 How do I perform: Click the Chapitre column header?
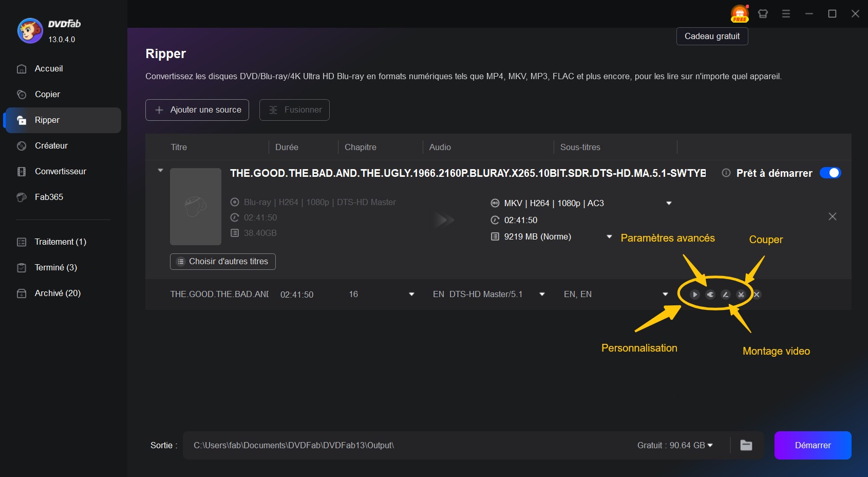tap(361, 148)
